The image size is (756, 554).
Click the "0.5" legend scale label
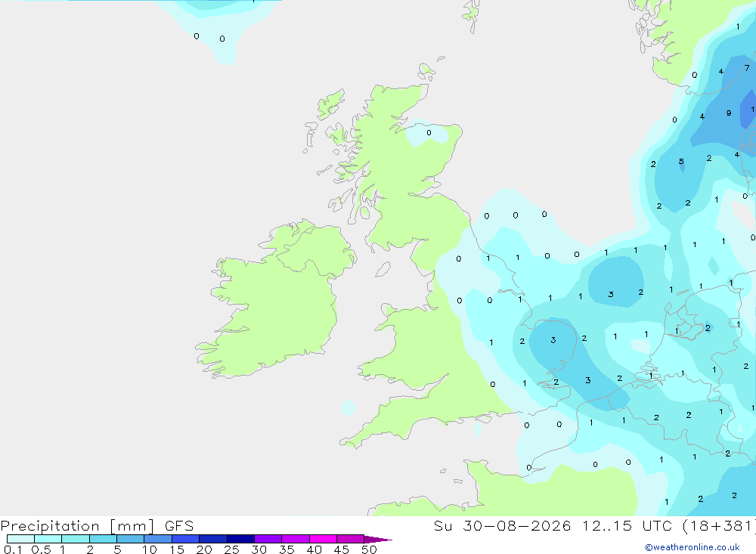tap(41, 549)
